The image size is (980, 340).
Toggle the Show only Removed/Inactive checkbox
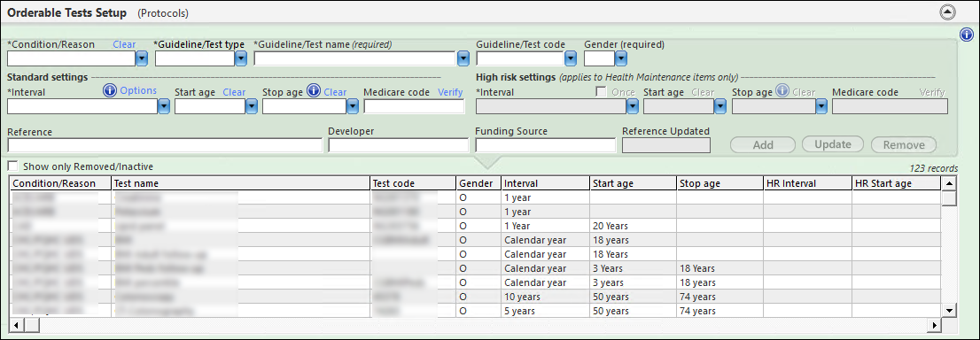point(12,166)
